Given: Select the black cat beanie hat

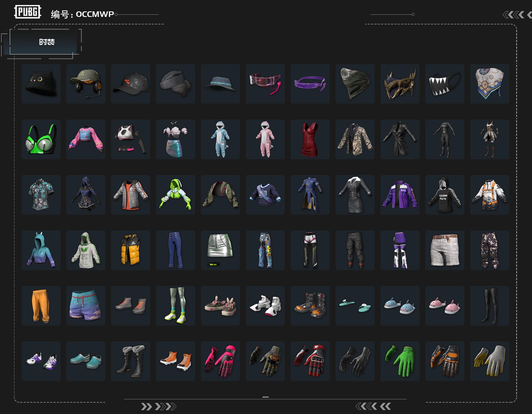Looking at the screenshot, I should pyautogui.click(x=41, y=84).
